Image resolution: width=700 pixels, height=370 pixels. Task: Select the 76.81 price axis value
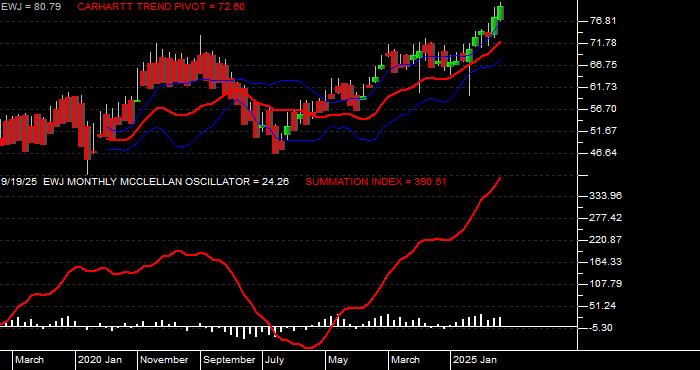pyautogui.click(x=604, y=21)
